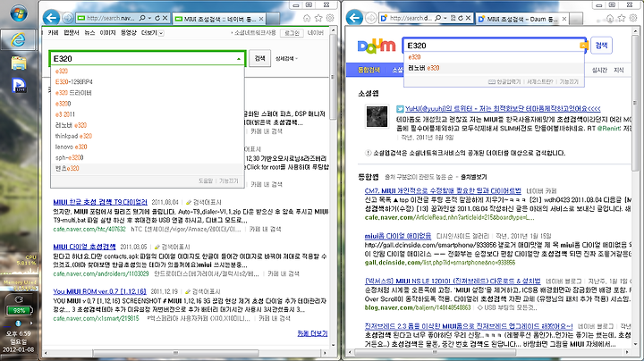
Task: Select the 카페 menu on Naver
Action: click(x=53, y=33)
